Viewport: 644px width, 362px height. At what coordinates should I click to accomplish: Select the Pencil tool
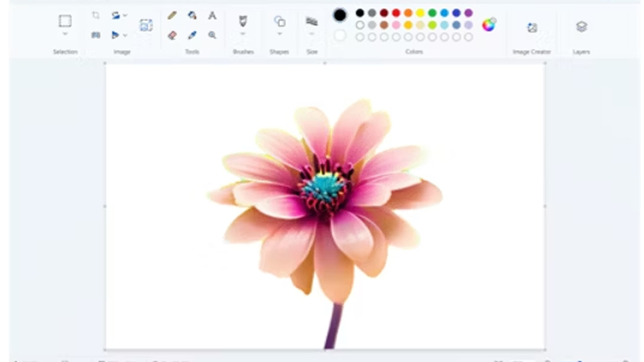(172, 16)
